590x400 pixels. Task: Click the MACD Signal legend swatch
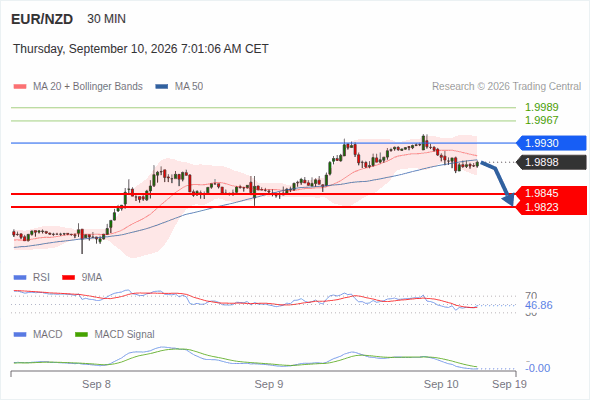[81, 335]
